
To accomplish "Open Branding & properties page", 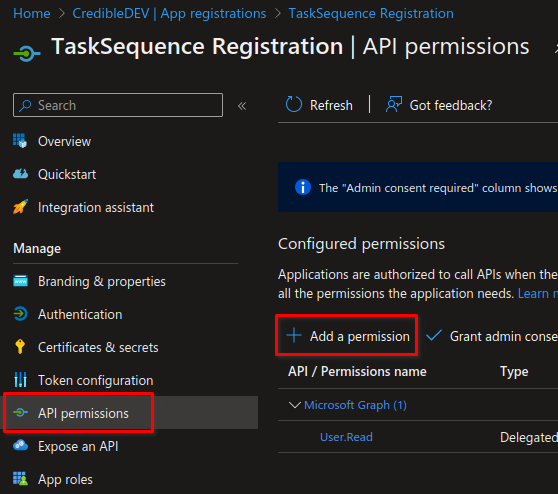I will pos(102,282).
